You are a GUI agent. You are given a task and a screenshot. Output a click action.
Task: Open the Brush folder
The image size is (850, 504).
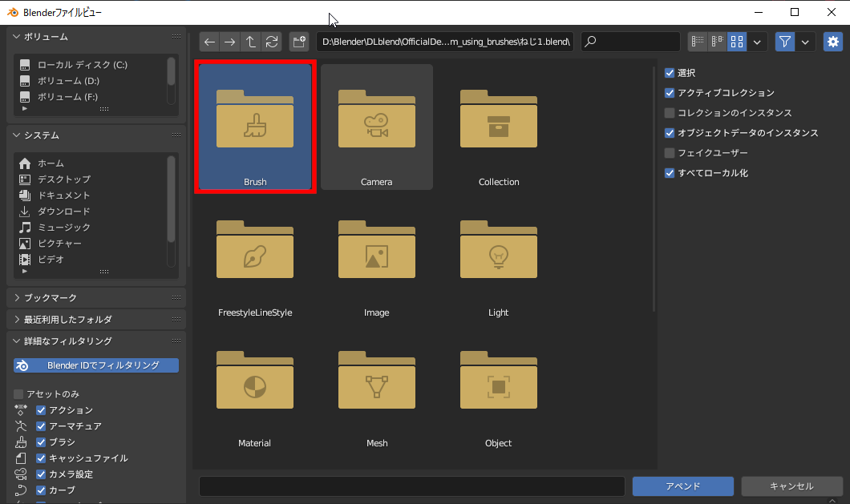click(x=255, y=127)
